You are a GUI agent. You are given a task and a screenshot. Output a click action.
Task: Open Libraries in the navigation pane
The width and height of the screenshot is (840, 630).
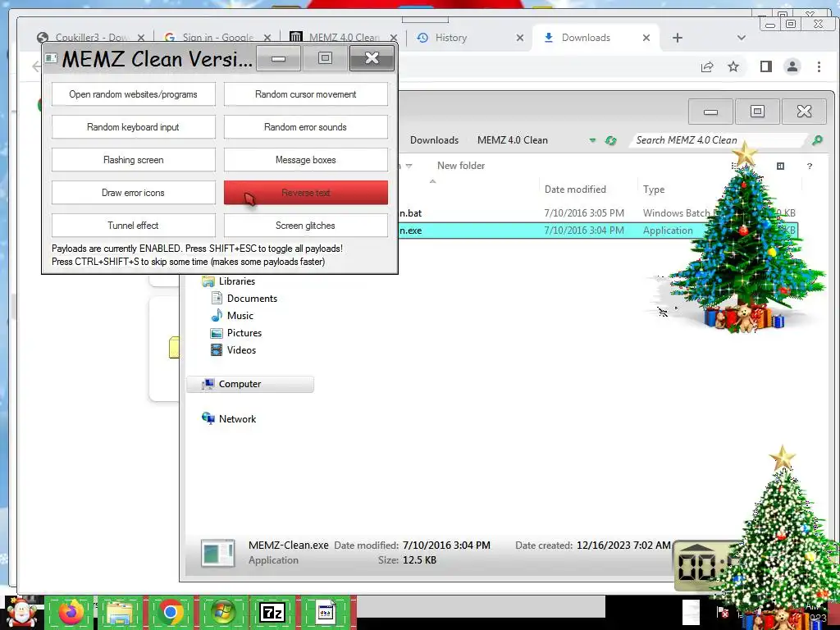[x=236, y=281]
